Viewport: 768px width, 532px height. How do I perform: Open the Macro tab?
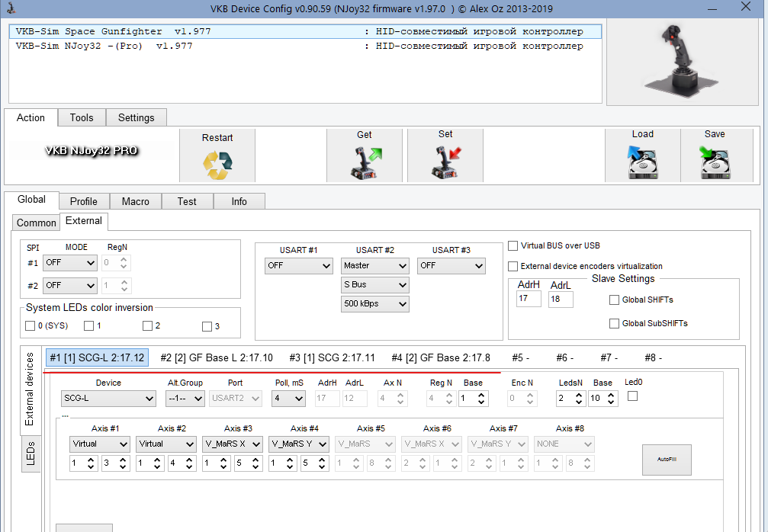(x=136, y=201)
